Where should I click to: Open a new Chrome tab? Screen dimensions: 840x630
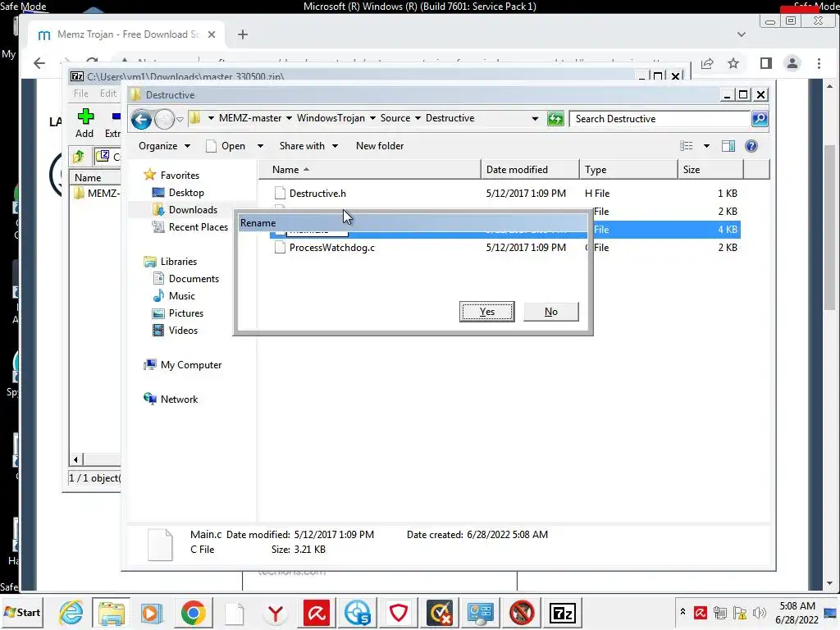[x=243, y=34]
